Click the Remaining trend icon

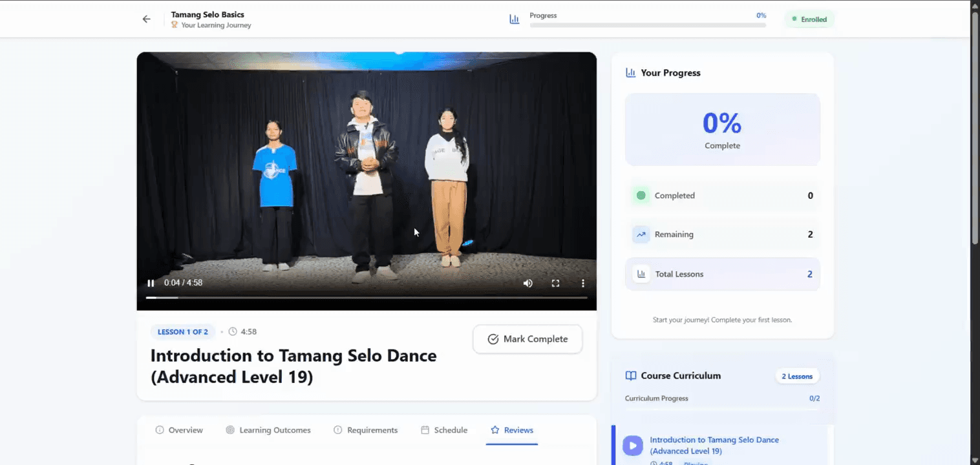pyautogui.click(x=641, y=234)
